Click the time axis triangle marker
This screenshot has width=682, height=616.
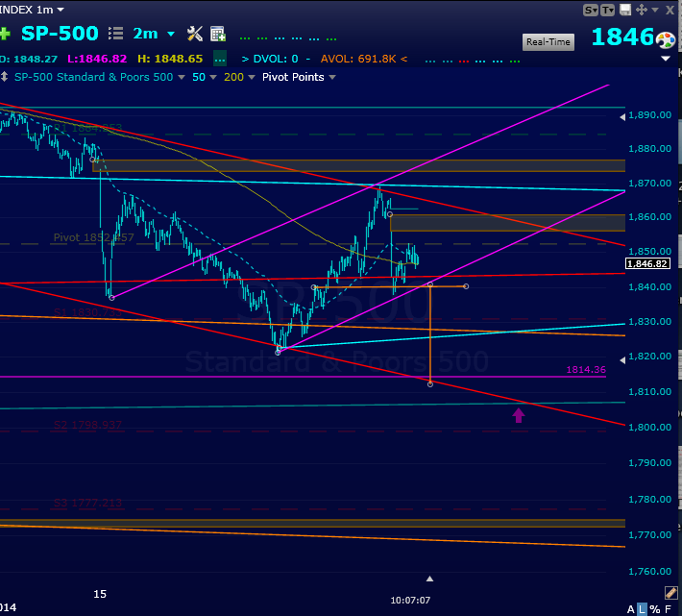[429, 579]
